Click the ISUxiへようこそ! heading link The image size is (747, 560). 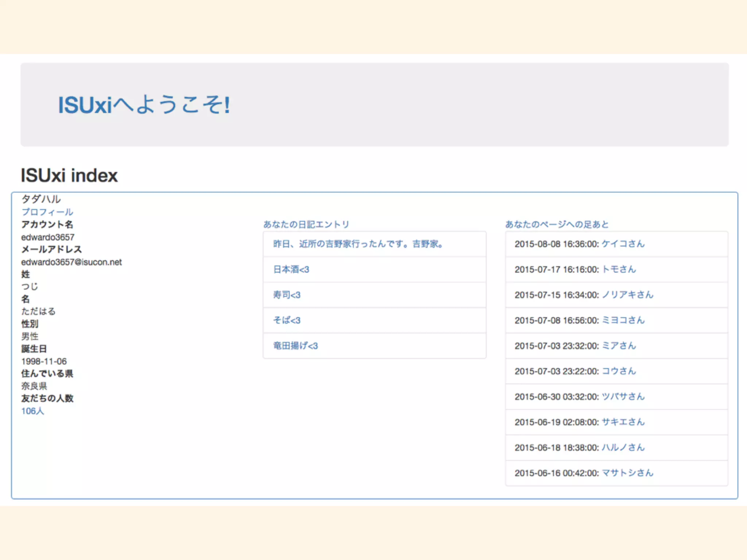(144, 105)
